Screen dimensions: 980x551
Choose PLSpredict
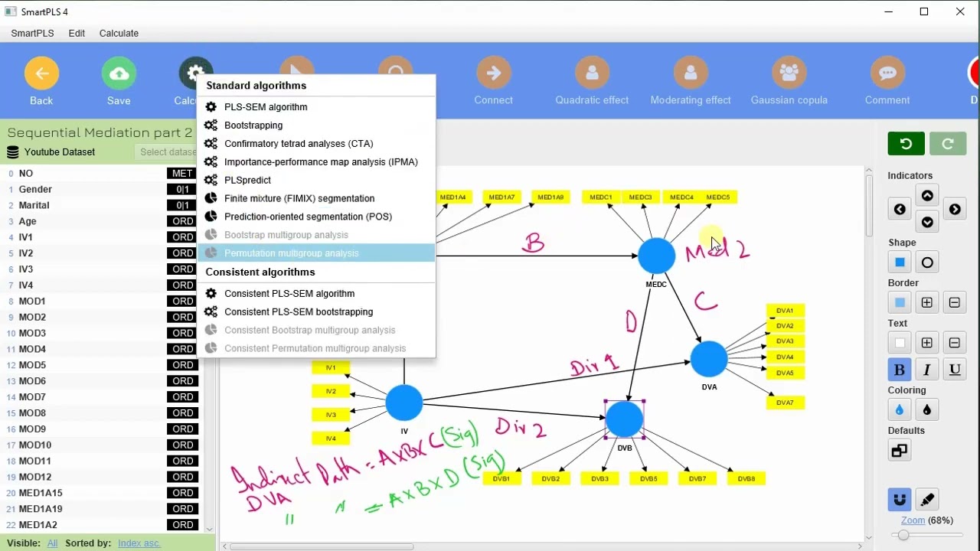tap(316, 181)
